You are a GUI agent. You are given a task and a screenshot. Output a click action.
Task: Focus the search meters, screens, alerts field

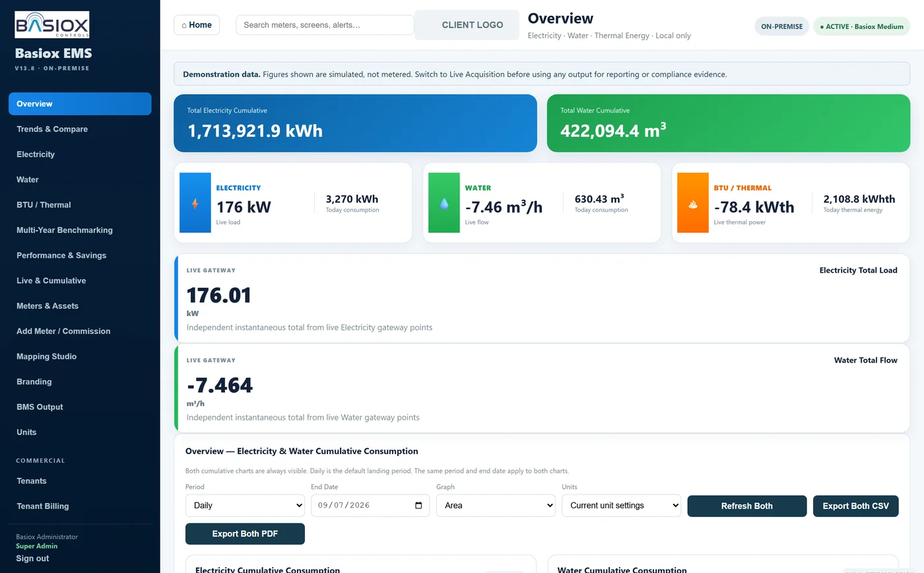tap(325, 25)
